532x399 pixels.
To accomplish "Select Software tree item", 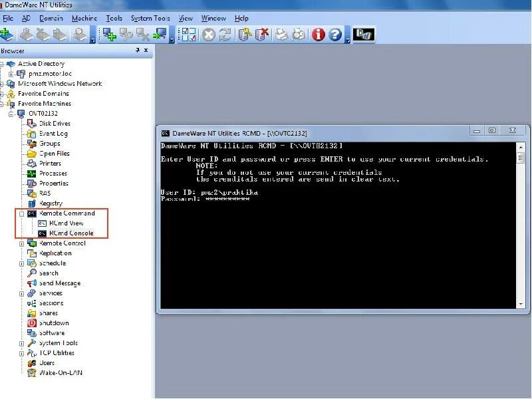I will [x=52, y=333].
